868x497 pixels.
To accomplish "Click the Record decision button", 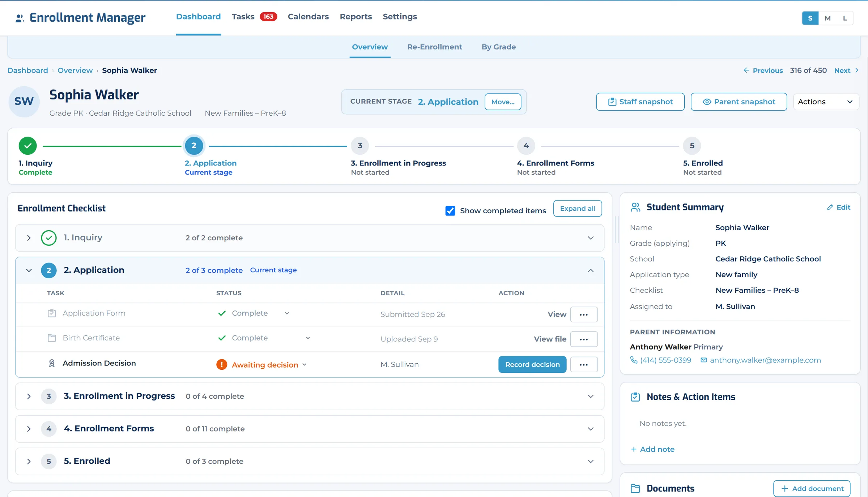I will [532, 364].
